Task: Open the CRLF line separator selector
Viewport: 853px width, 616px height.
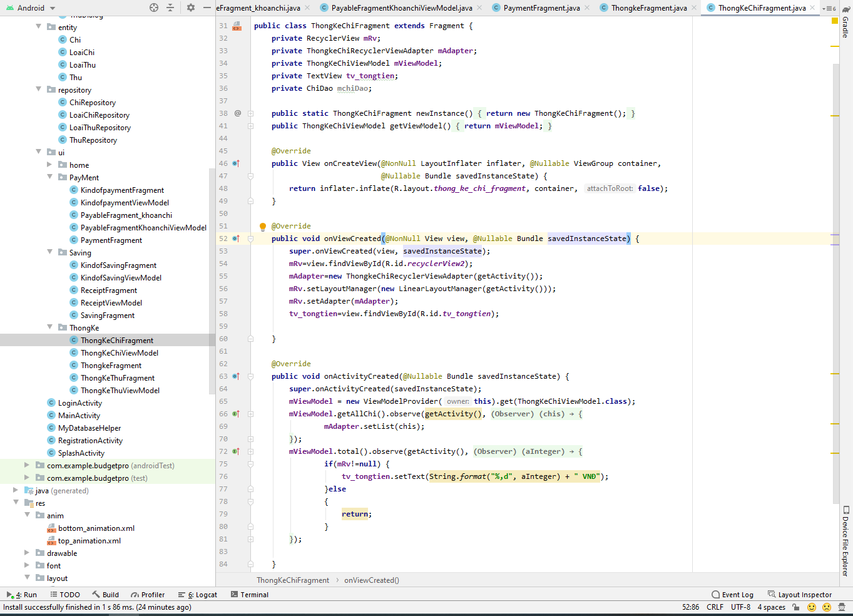Action: click(x=715, y=607)
